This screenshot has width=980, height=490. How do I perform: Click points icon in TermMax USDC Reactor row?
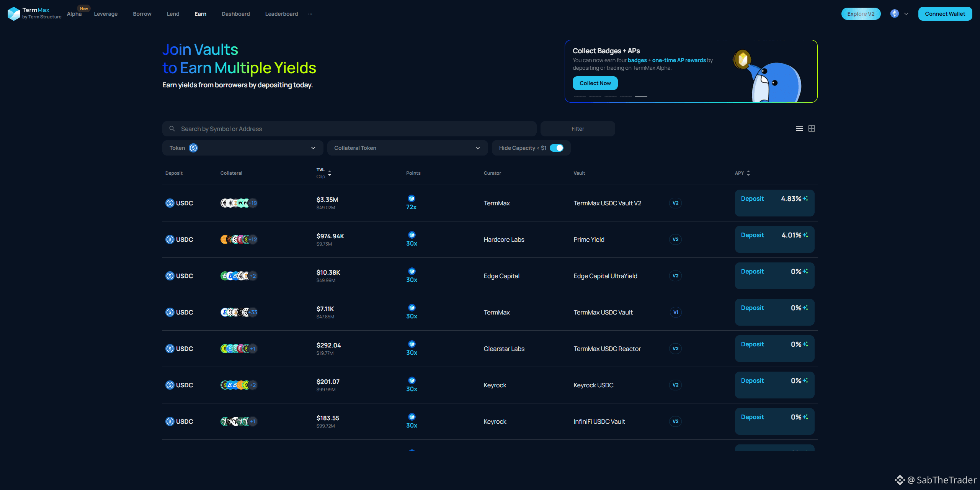(412, 344)
